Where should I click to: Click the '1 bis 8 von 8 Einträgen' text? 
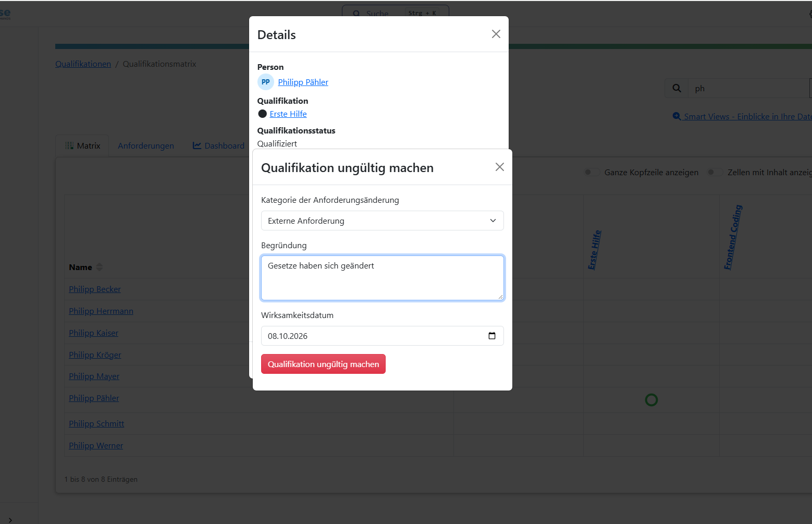click(x=101, y=479)
